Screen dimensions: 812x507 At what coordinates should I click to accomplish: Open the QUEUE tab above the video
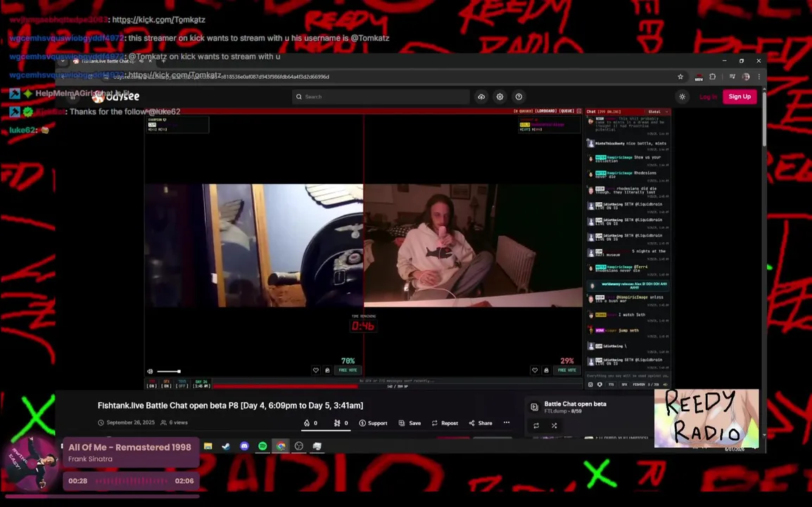click(566, 111)
